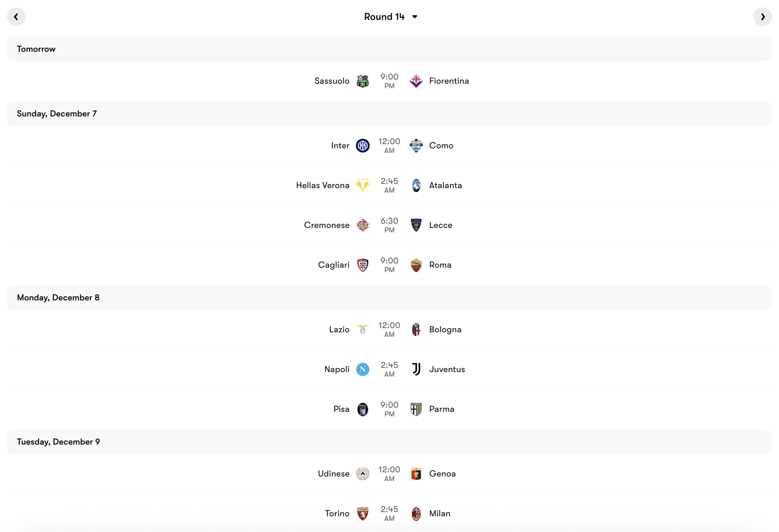The image size is (779, 532).
Task: Click the 9:00 PM Cagliari kickoff time
Action: tap(389, 265)
